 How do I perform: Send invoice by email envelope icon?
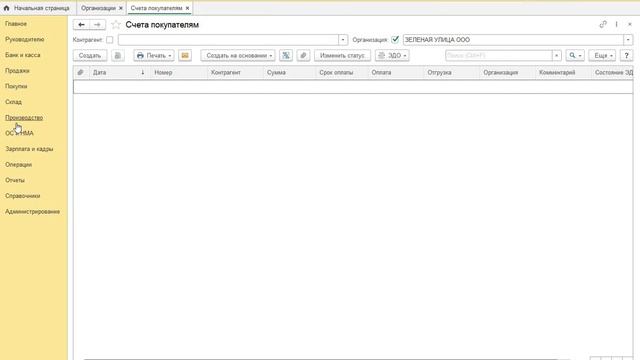point(185,56)
